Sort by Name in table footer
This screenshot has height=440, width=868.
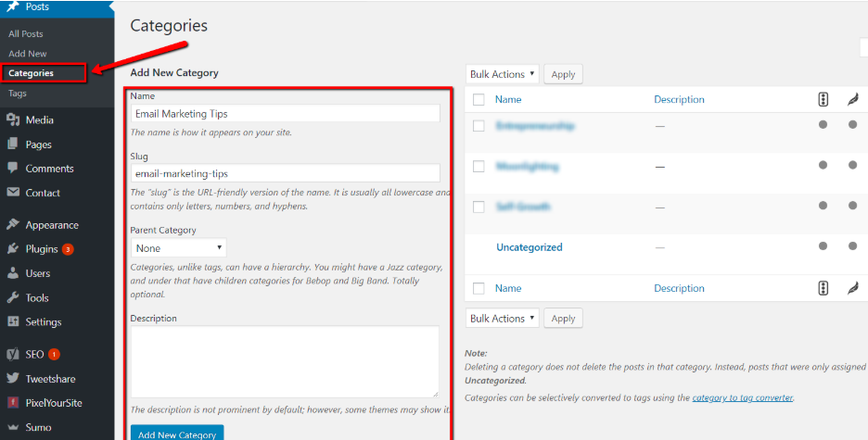[x=508, y=288]
